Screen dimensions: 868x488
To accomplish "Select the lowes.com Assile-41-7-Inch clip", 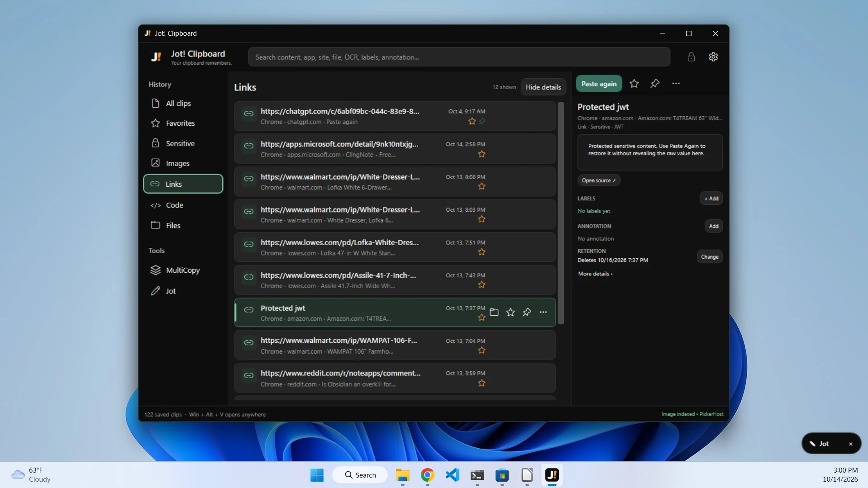I will (395, 280).
